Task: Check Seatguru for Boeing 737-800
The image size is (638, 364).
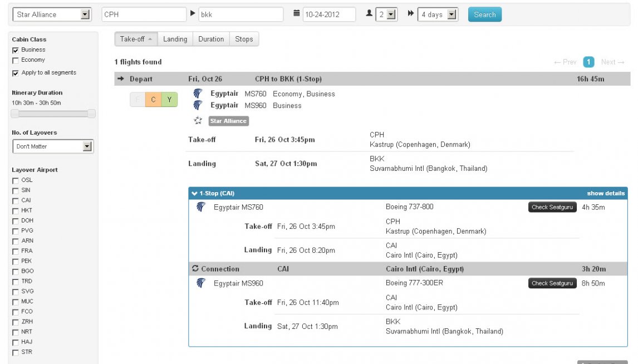Action: click(552, 207)
